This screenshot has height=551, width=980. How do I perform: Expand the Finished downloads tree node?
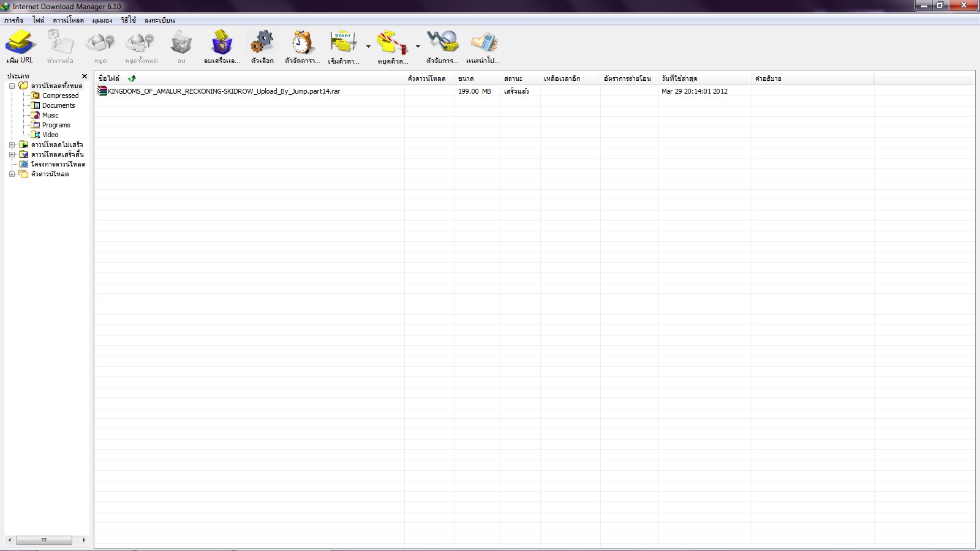pyautogui.click(x=12, y=154)
